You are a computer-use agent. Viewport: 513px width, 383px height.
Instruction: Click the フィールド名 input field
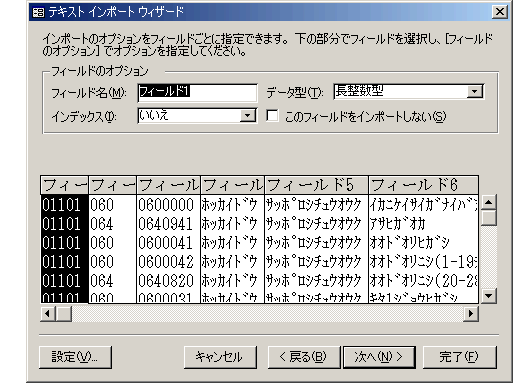coord(197,92)
